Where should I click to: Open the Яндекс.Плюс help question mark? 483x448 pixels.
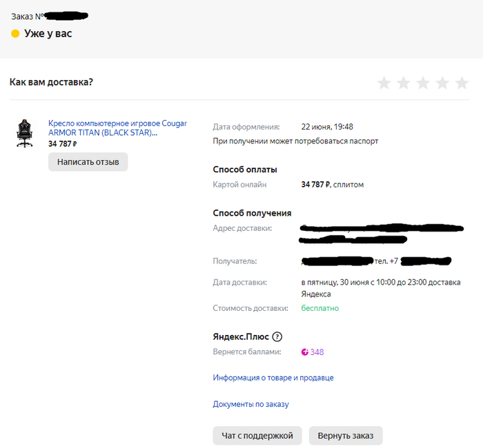(x=277, y=337)
